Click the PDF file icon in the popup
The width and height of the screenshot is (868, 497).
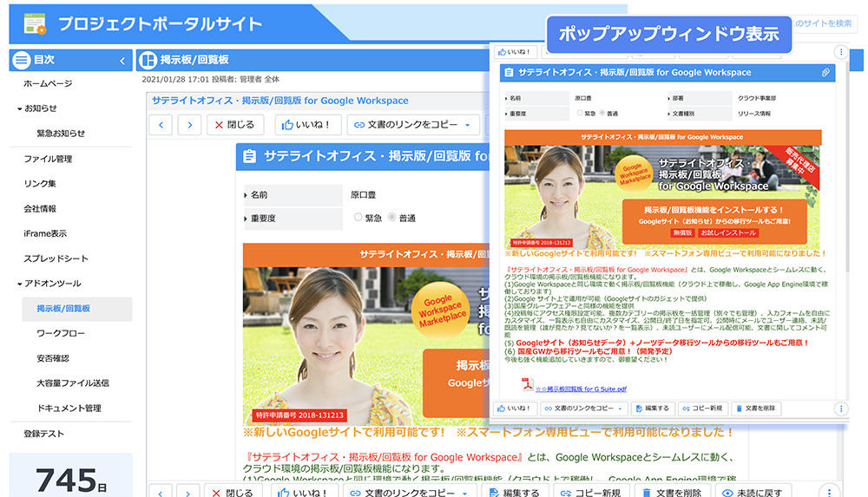(x=527, y=383)
